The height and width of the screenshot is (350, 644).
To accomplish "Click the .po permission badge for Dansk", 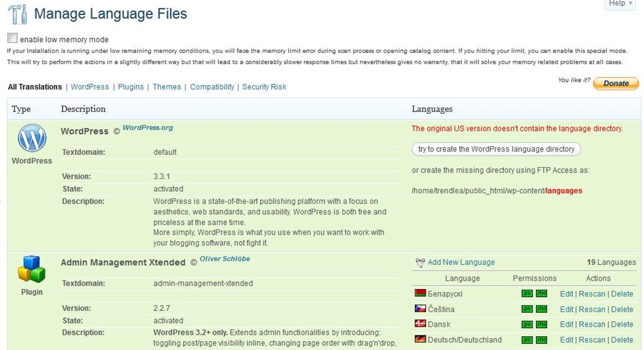I will [x=527, y=324].
